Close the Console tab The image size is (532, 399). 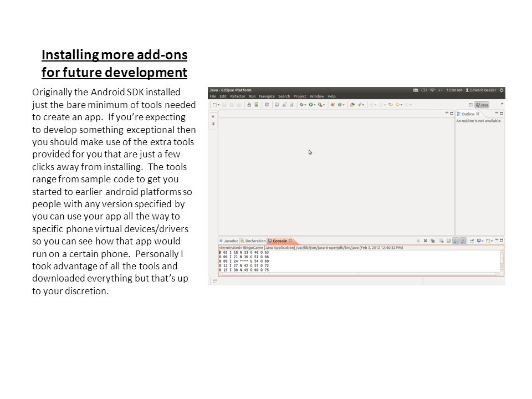point(290,241)
